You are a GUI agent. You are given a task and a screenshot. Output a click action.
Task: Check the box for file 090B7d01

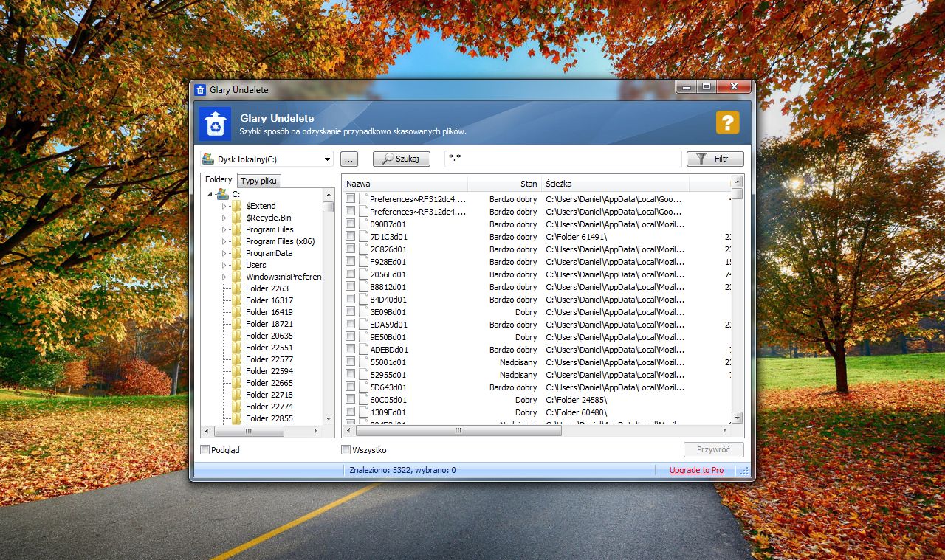tap(351, 224)
